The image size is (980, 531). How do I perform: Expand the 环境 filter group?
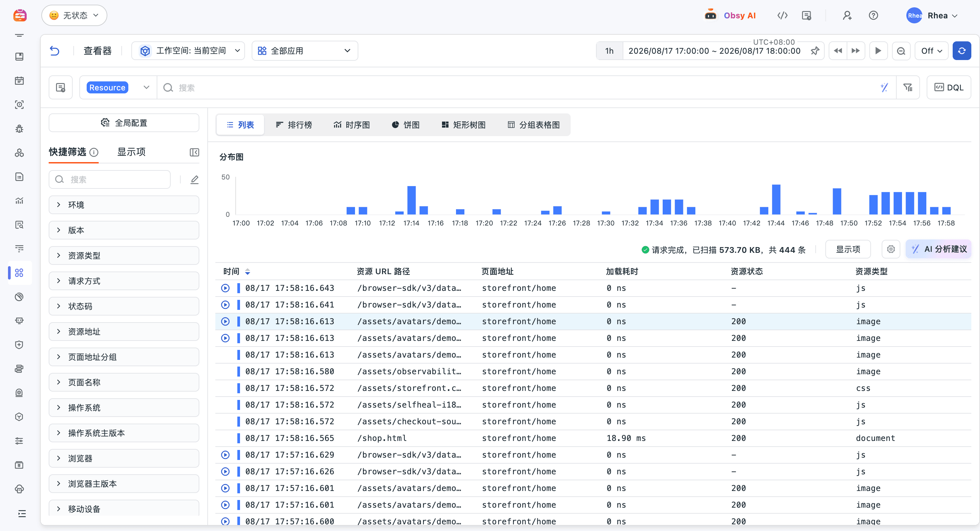(x=124, y=205)
